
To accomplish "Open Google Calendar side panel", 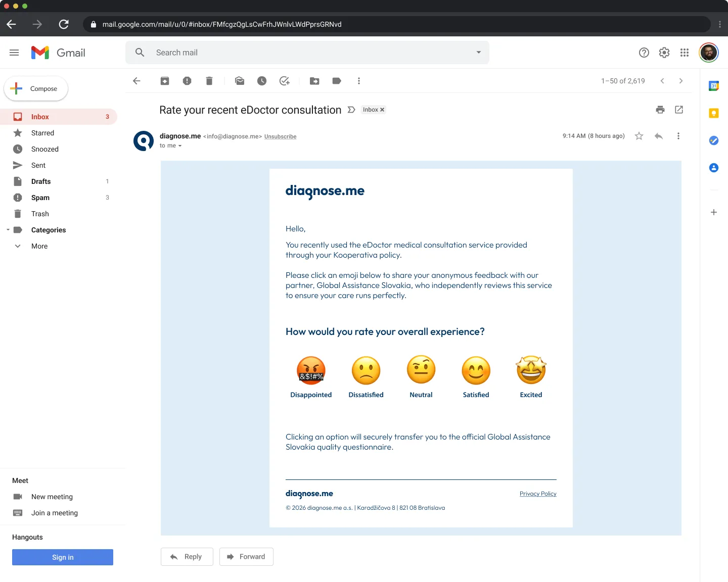I will click(714, 86).
